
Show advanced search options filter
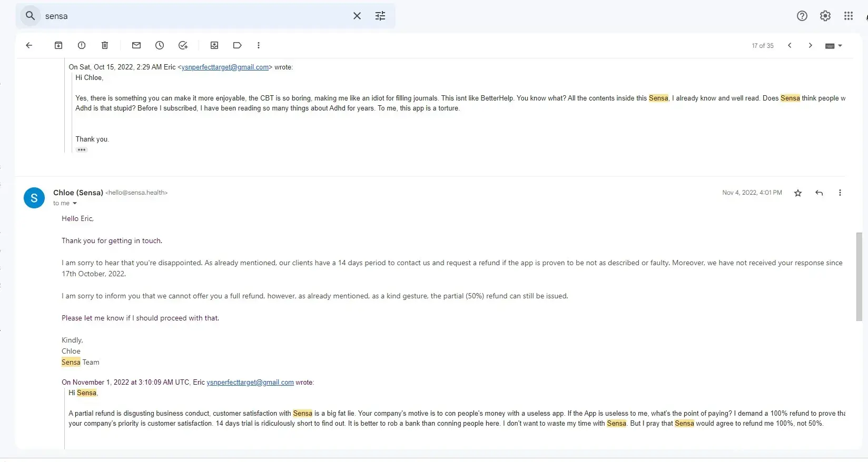(x=380, y=16)
